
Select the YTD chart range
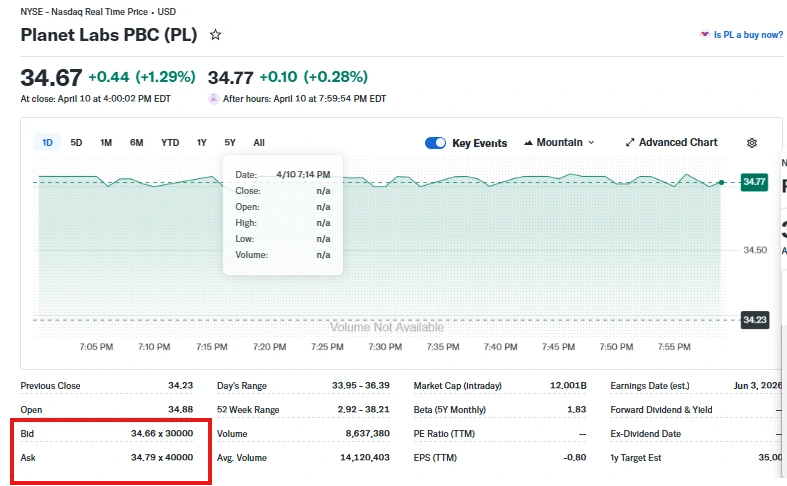pos(170,143)
